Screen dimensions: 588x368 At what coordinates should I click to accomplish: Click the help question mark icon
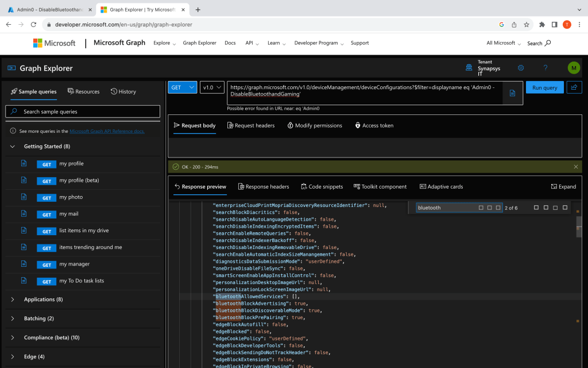point(546,68)
